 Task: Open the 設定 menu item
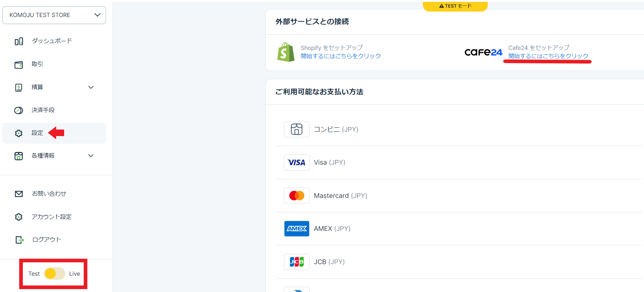pyautogui.click(x=37, y=133)
